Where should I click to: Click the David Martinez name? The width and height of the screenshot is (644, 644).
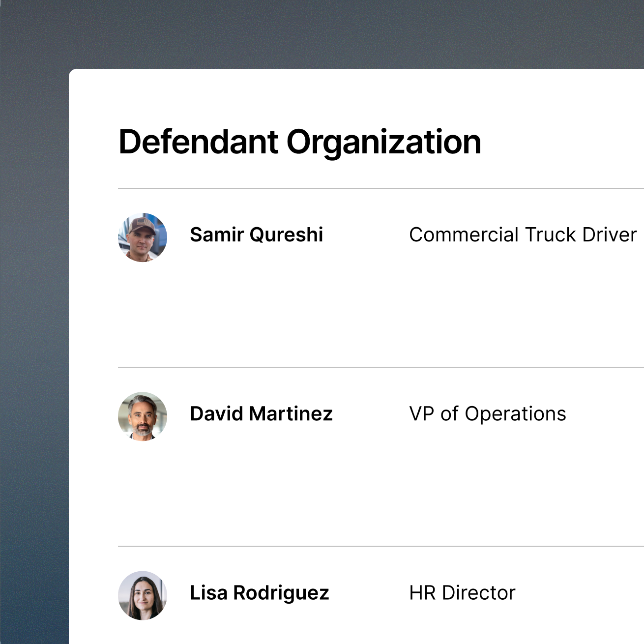(x=261, y=414)
